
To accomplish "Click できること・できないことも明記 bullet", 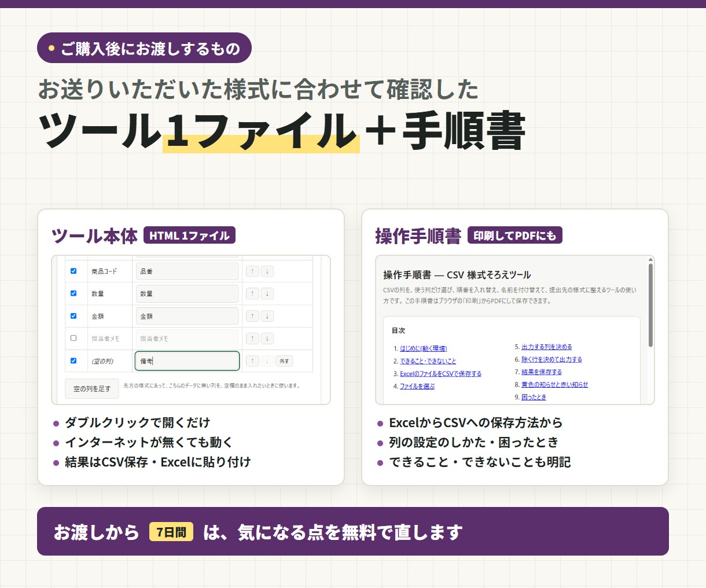I will click(x=480, y=462).
